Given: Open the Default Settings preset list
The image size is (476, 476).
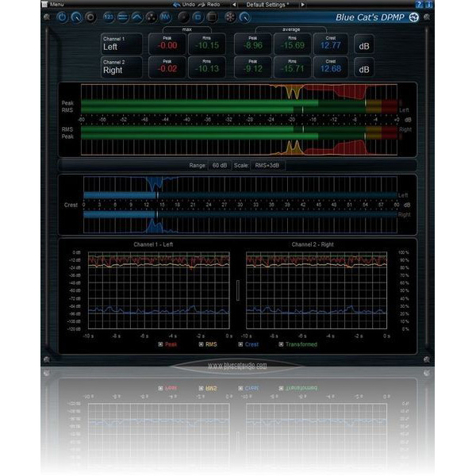Looking at the screenshot, I should pyautogui.click(x=268, y=5).
